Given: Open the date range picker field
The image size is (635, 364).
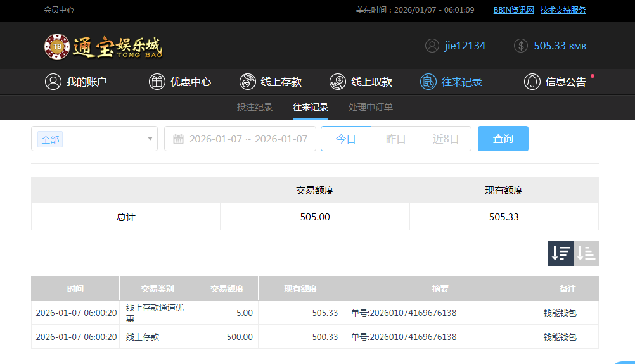Looking at the screenshot, I should click(240, 139).
